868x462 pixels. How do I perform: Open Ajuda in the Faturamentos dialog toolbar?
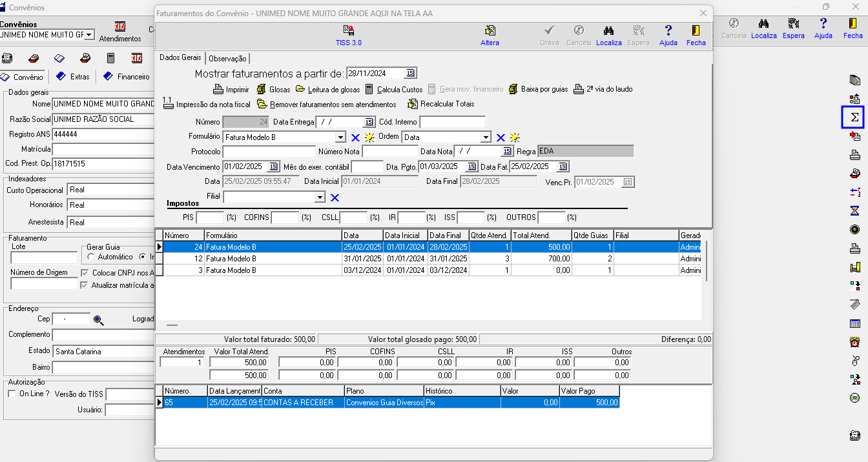tap(668, 35)
